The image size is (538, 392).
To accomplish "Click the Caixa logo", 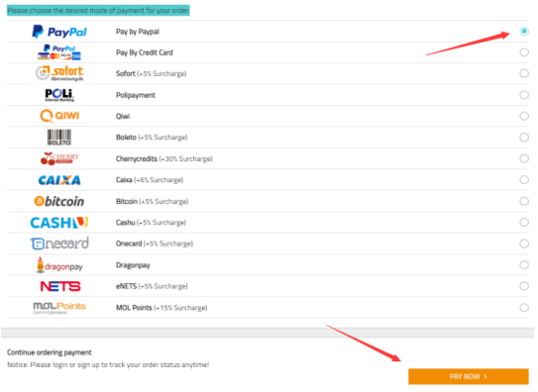I will click(x=59, y=180).
